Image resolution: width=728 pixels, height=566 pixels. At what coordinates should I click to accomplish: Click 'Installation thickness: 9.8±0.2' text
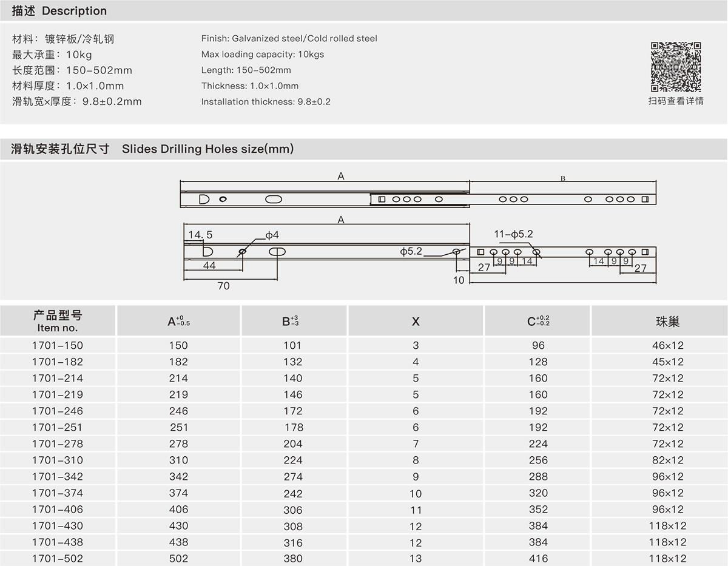266,101
